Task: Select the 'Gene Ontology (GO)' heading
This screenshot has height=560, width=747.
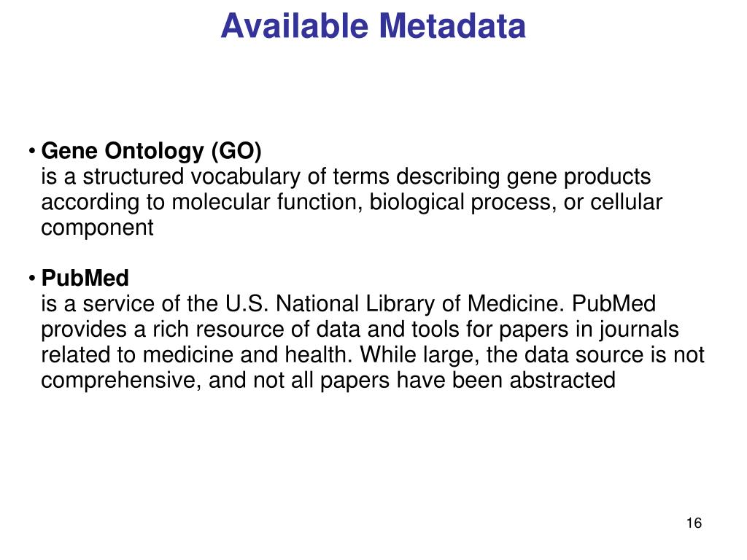Action: [x=152, y=151]
